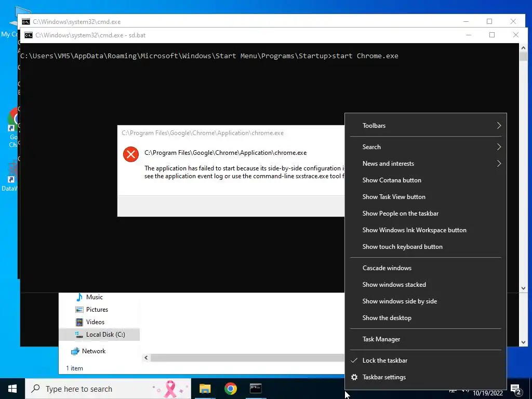
Task: Click sd.bat console scroll down arrow
Action: [523, 288]
